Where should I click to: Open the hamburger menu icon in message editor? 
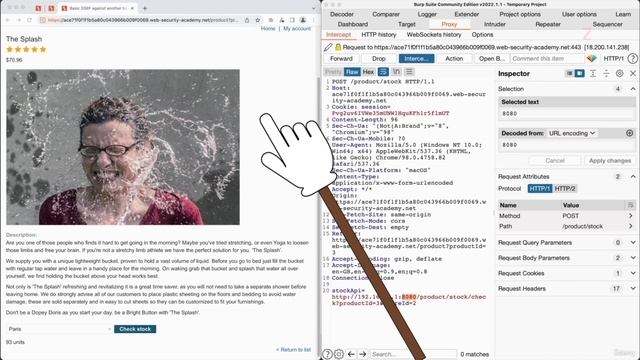click(x=409, y=72)
